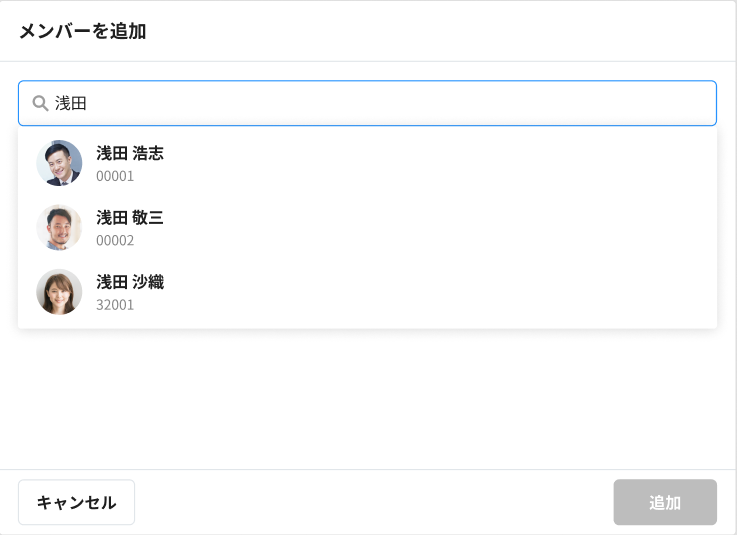Viewport: 737px width, 535px height.
Task: Choose the name 浅田 敬三 in results
Action: [x=130, y=217]
